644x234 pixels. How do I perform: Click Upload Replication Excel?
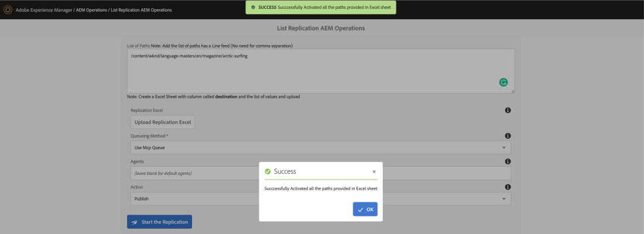[163, 122]
